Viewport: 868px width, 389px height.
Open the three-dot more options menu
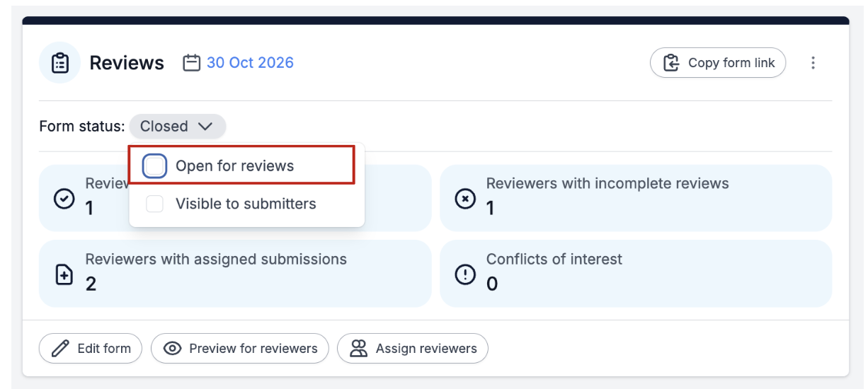(x=813, y=63)
